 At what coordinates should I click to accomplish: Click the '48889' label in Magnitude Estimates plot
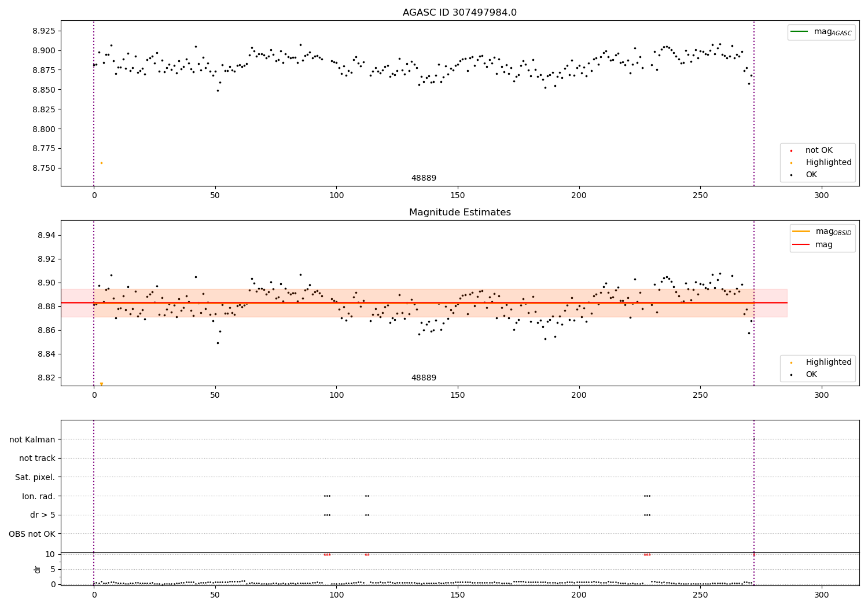tap(424, 378)
